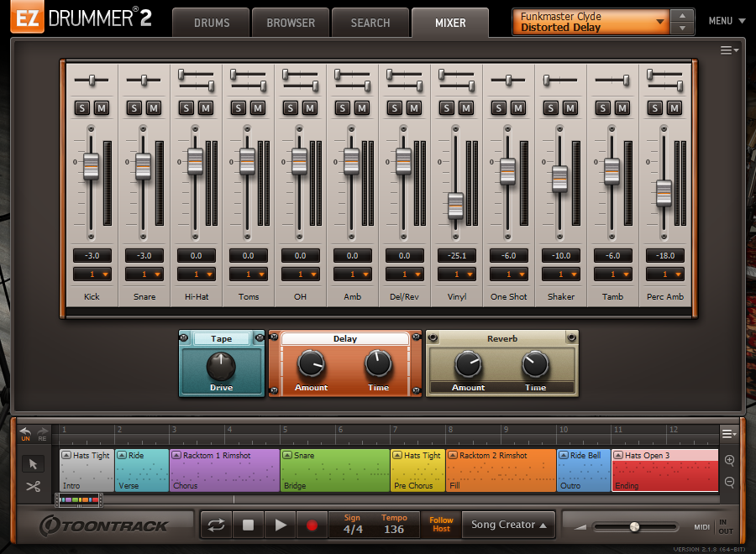This screenshot has width=756, height=554.
Task: Click the record button
Action: coord(312,525)
